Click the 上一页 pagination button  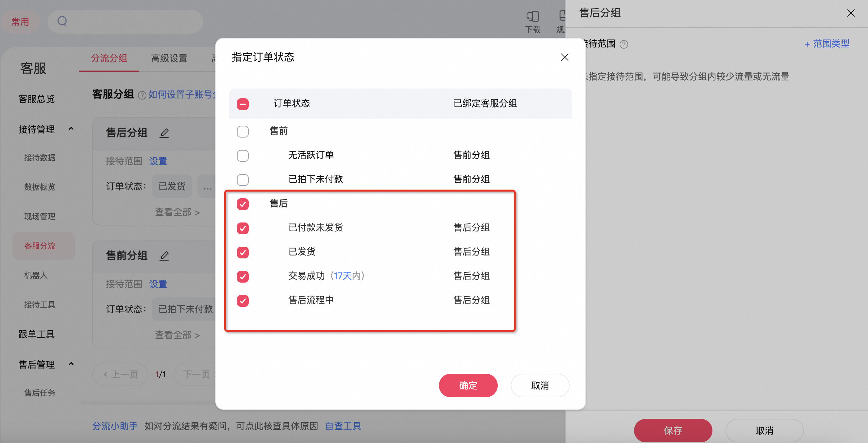pyautogui.click(x=120, y=374)
